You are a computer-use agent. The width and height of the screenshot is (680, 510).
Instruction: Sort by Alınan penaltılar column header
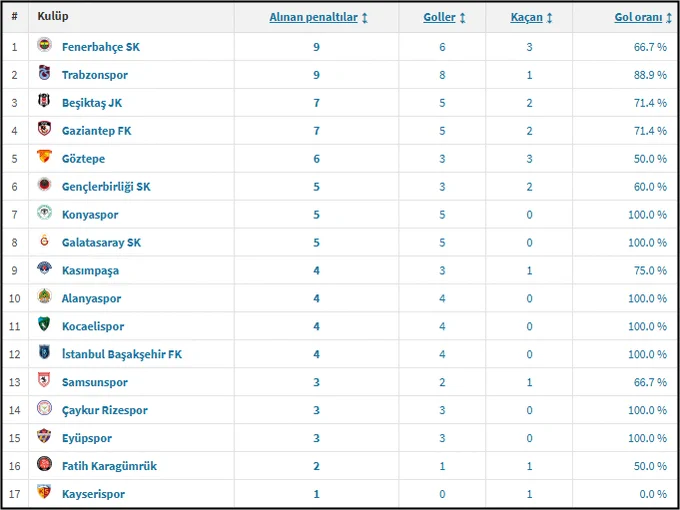[318, 17]
